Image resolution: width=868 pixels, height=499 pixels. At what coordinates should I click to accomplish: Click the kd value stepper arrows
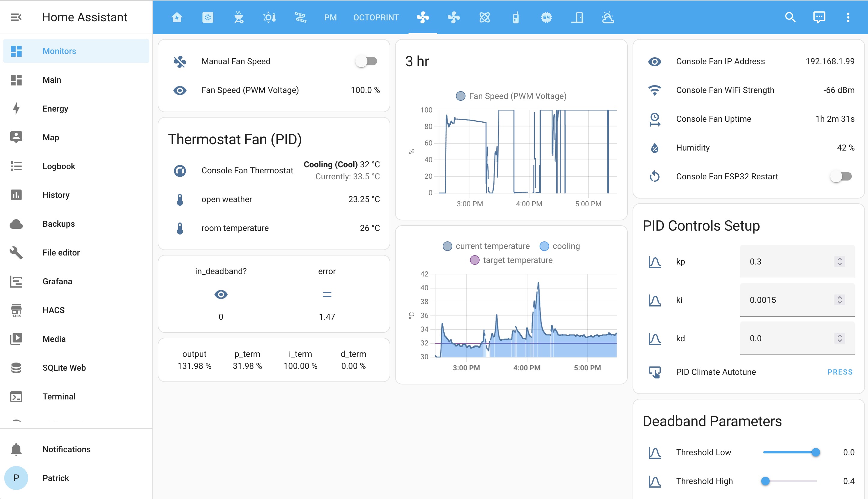[839, 338]
